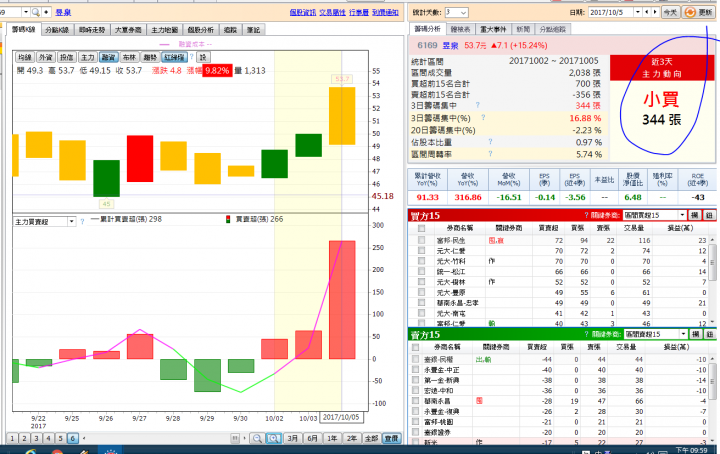The image size is (720, 454).
Task: Click the help icon beside 佔股本比重
Action: (490, 142)
